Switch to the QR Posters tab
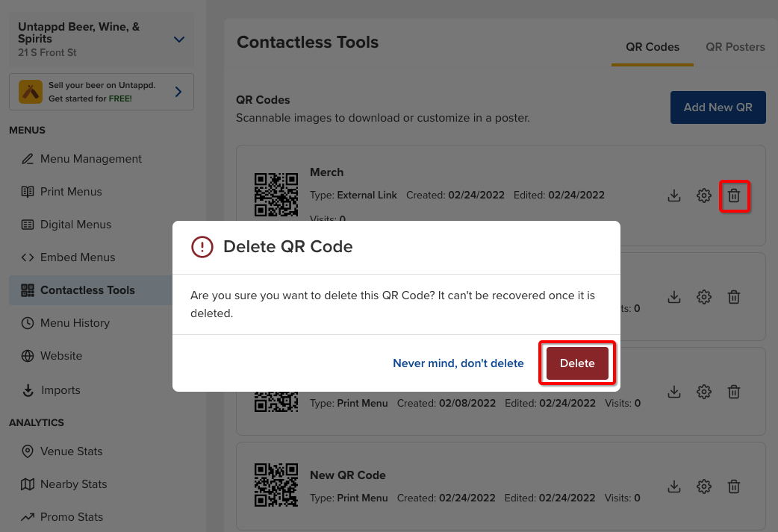Screen dimensions: 778x532 coord(735,46)
